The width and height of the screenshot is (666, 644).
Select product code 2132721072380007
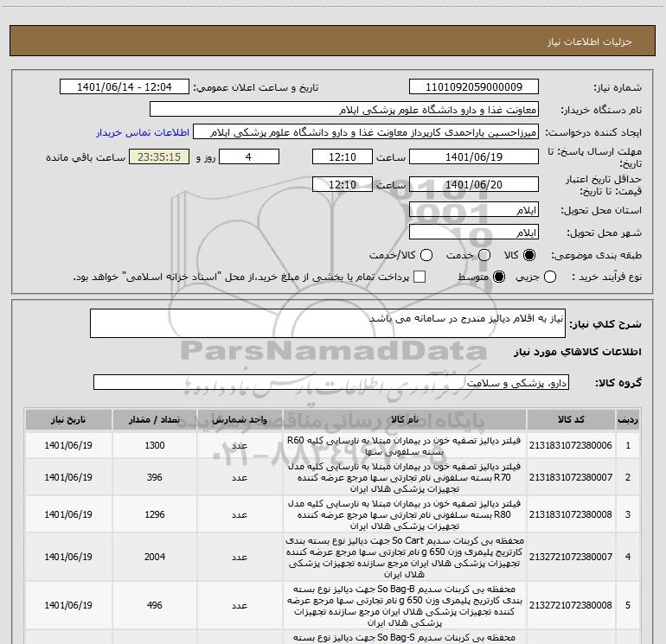[571, 557]
